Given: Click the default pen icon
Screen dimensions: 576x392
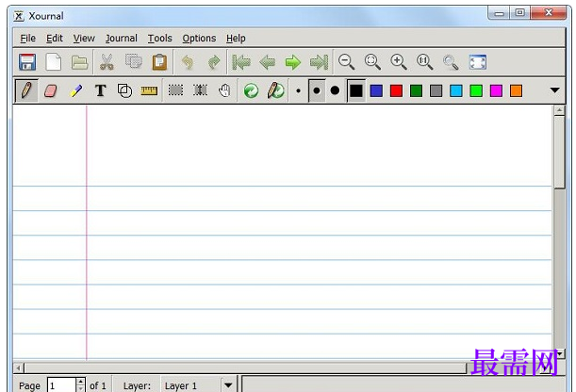Looking at the screenshot, I should click(x=275, y=90).
